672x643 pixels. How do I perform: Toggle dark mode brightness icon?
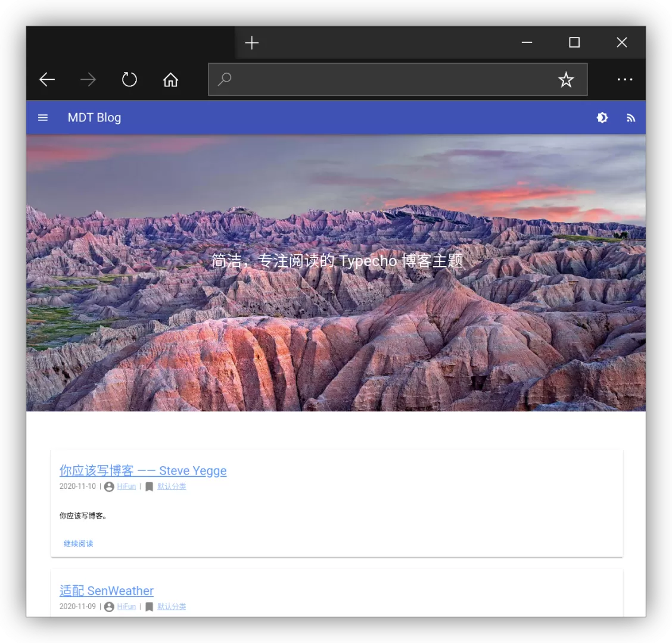click(602, 118)
